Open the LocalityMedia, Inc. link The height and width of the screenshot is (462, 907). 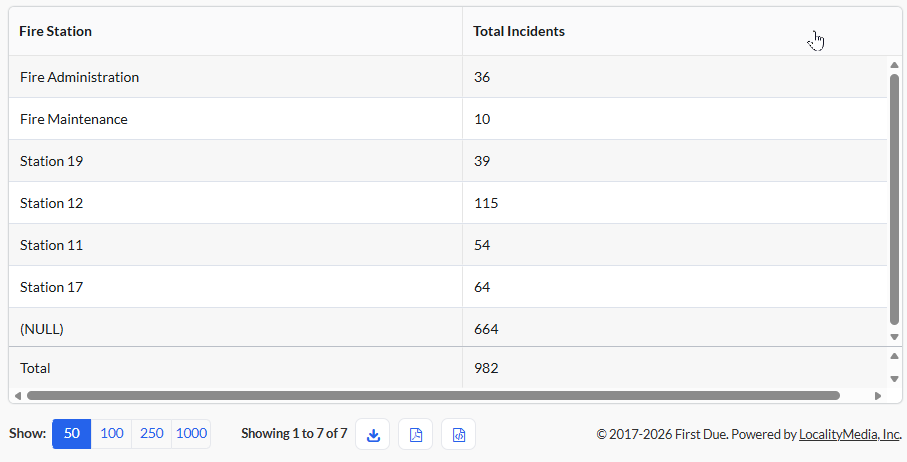point(850,434)
